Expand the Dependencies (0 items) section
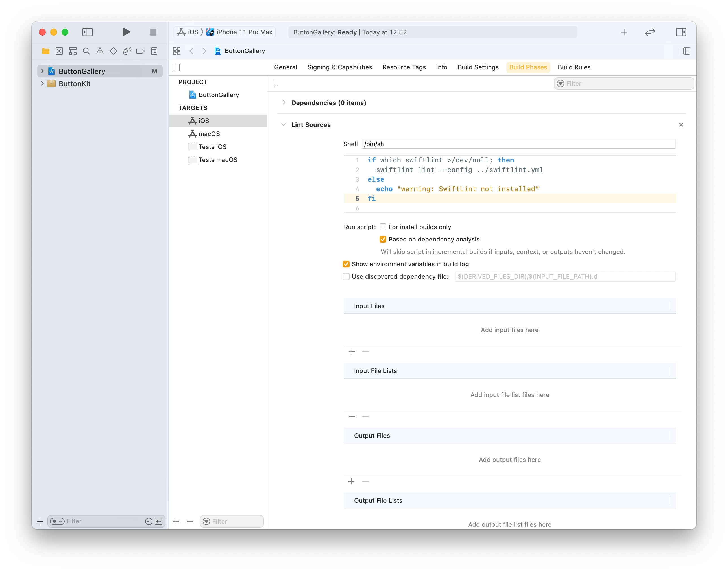728x571 pixels. click(x=284, y=103)
